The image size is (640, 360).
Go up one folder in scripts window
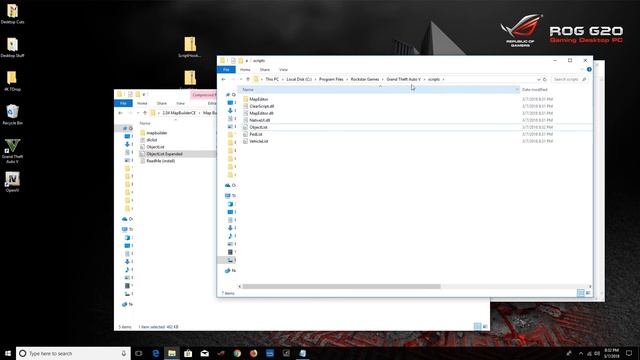(248, 79)
